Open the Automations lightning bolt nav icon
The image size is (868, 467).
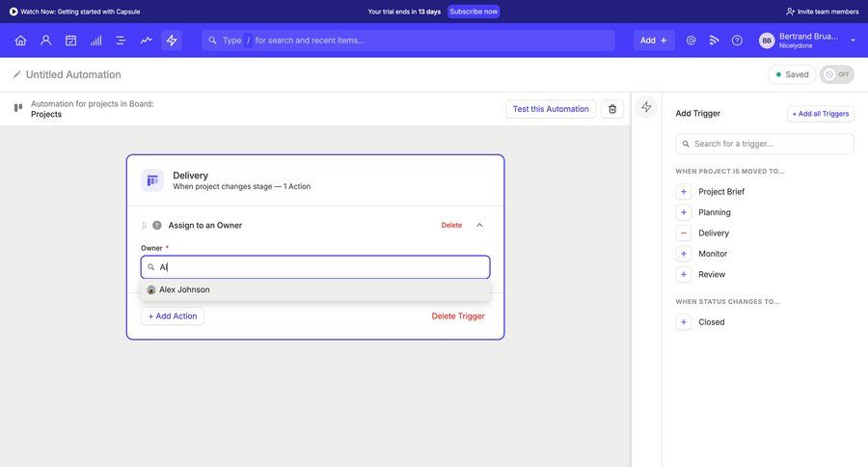click(172, 41)
